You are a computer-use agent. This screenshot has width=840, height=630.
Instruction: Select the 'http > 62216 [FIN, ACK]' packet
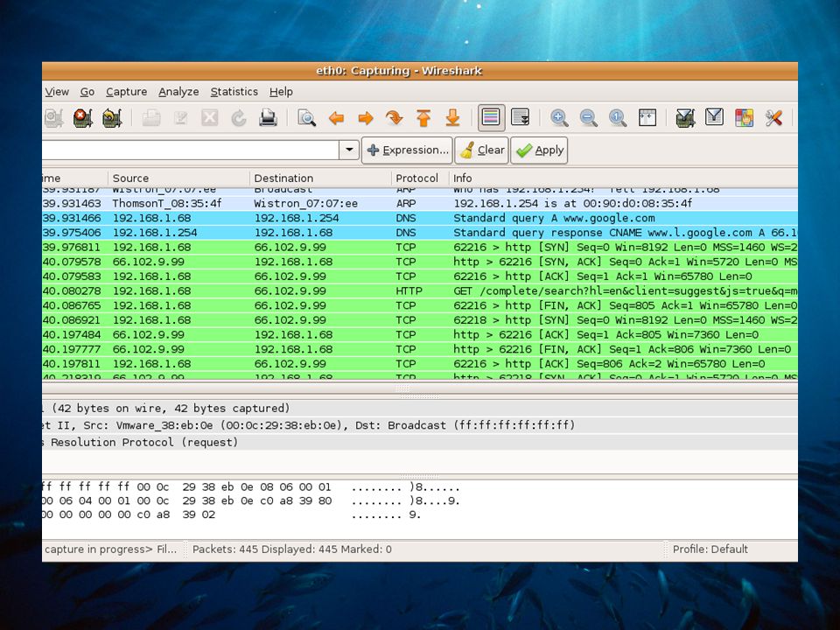[x=419, y=349]
